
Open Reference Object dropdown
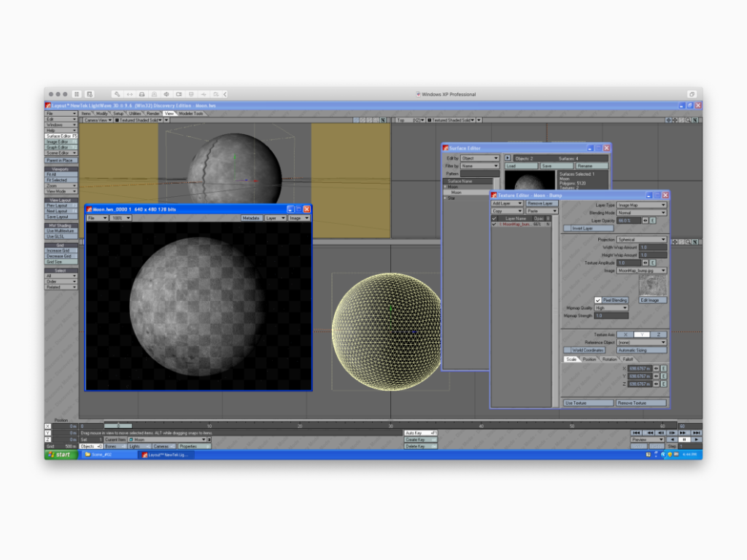coord(642,343)
